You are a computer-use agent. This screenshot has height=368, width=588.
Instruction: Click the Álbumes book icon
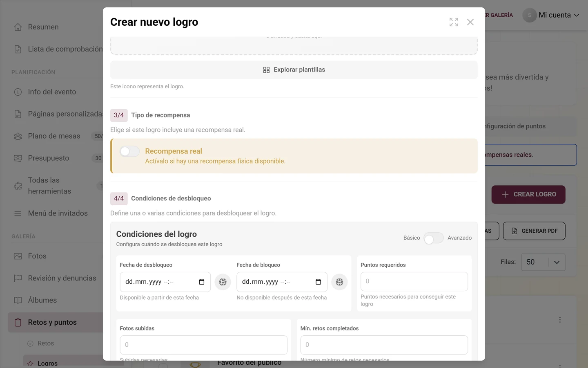pyautogui.click(x=18, y=300)
